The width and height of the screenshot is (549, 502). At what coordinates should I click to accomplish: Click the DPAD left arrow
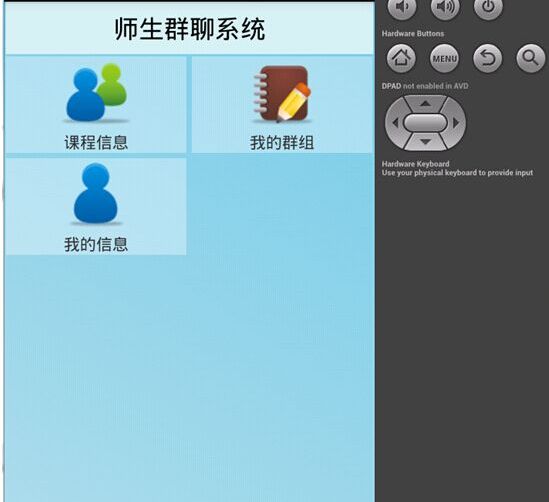coord(395,123)
